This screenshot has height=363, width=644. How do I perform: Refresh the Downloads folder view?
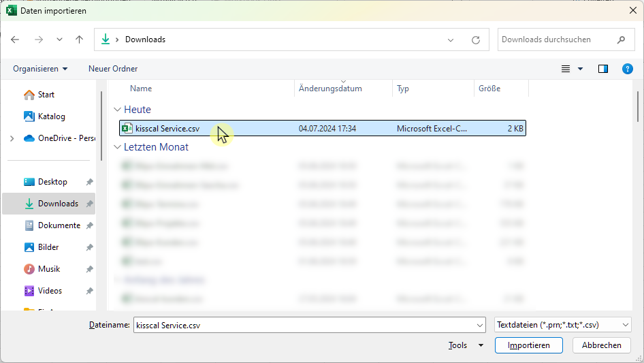476,40
